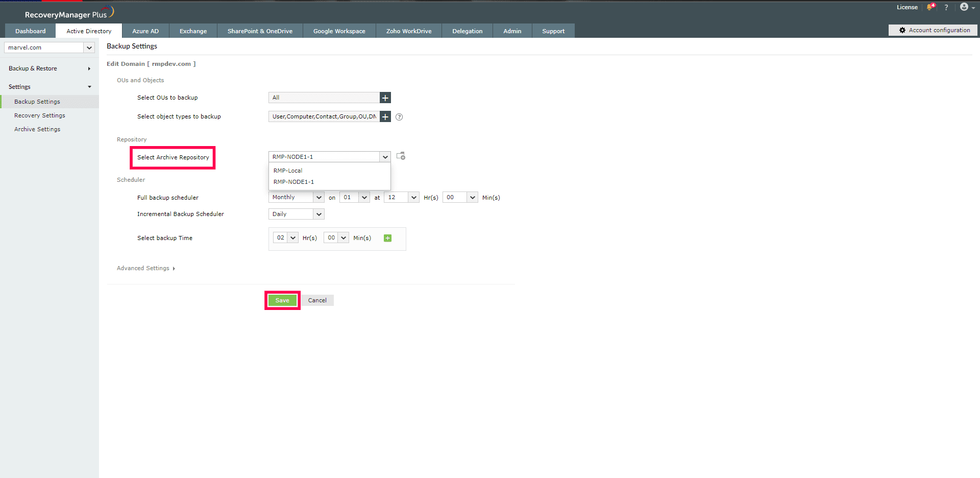
Task: Switch to the Delegation tab
Action: click(468, 31)
